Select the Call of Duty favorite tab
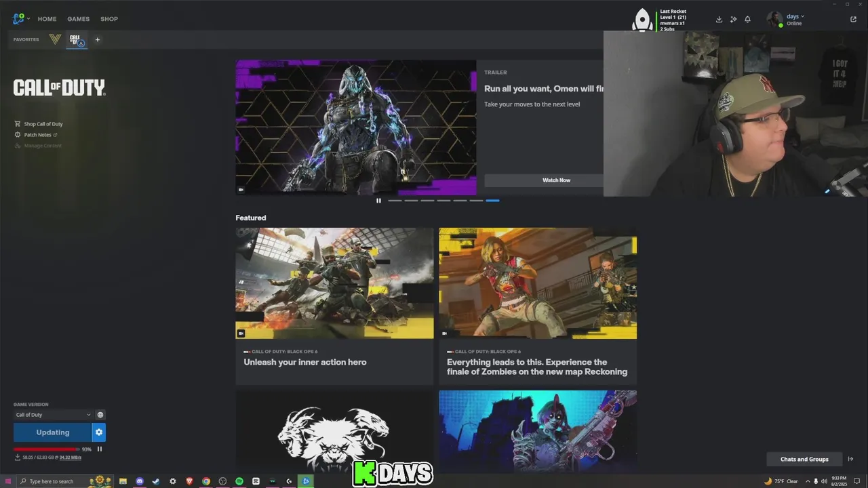The height and width of the screenshot is (488, 868). pos(77,40)
